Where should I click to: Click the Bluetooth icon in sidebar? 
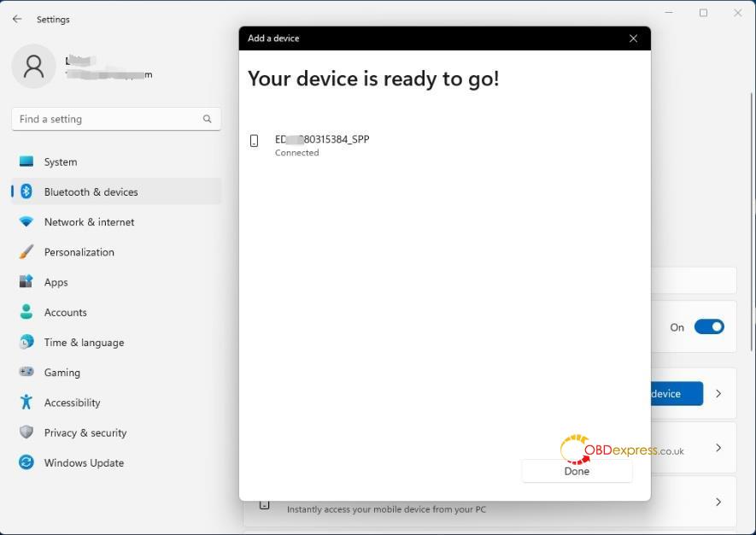click(26, 192)
